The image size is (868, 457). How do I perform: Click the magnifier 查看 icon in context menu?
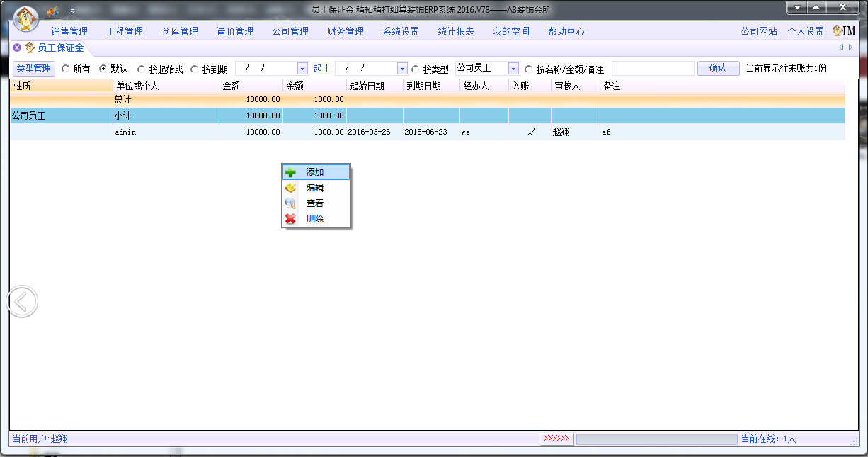pyautogui.click(x=290, y=203)
